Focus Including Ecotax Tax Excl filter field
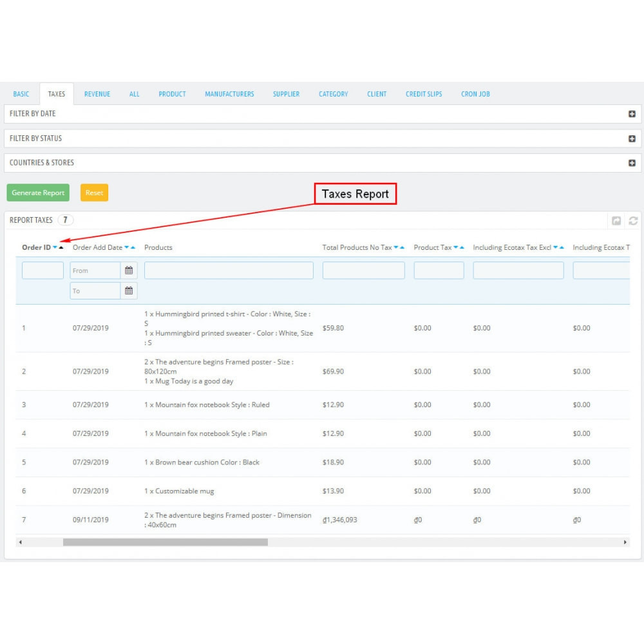 518,270
